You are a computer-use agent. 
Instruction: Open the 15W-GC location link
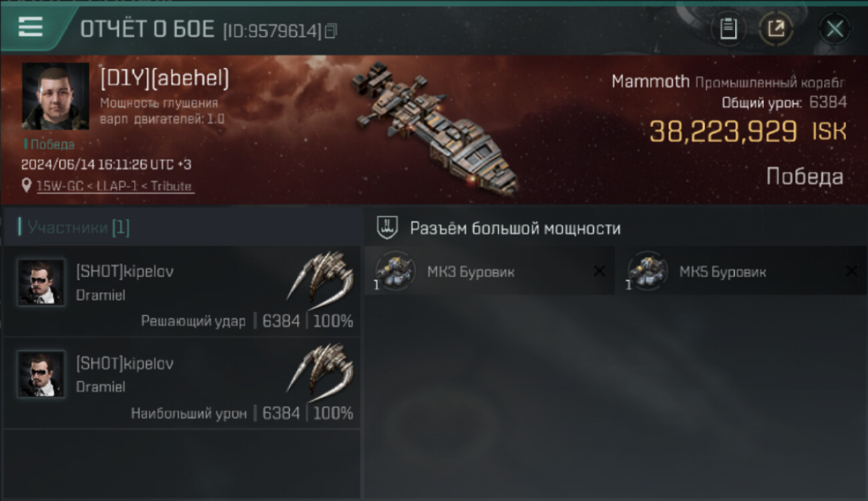[x=114, y=186]
